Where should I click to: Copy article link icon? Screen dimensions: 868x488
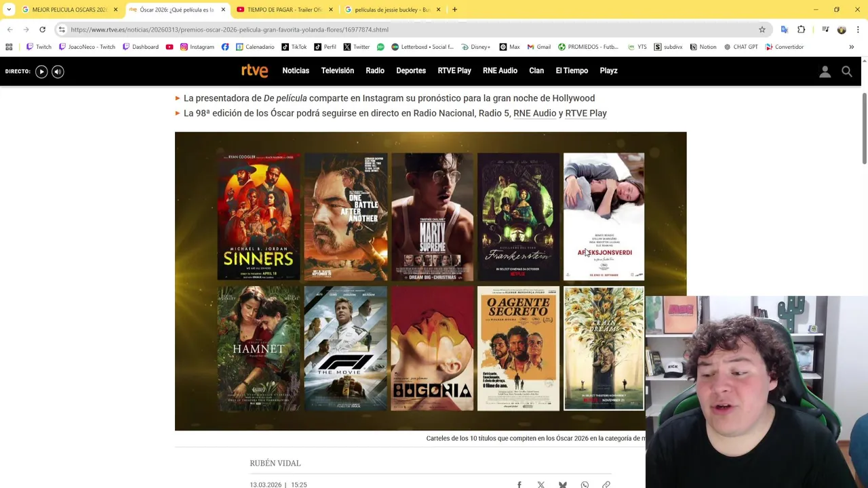[x=606, y=485]
